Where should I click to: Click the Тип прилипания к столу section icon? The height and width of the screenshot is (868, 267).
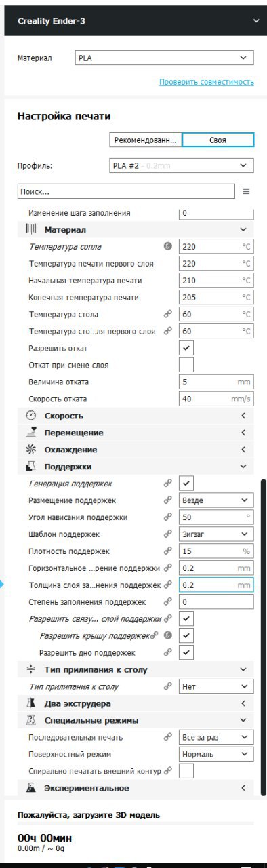tap(31, 669)
